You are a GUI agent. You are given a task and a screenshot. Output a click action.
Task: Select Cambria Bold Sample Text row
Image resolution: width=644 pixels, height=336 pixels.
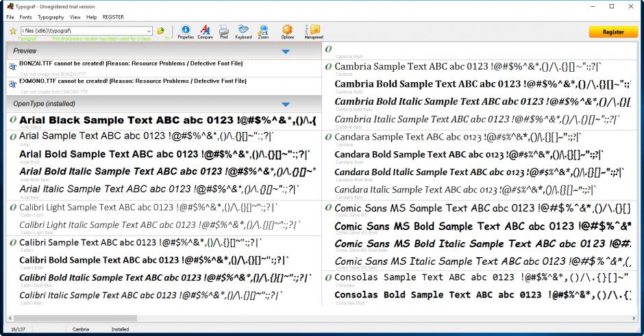(482, 84)
